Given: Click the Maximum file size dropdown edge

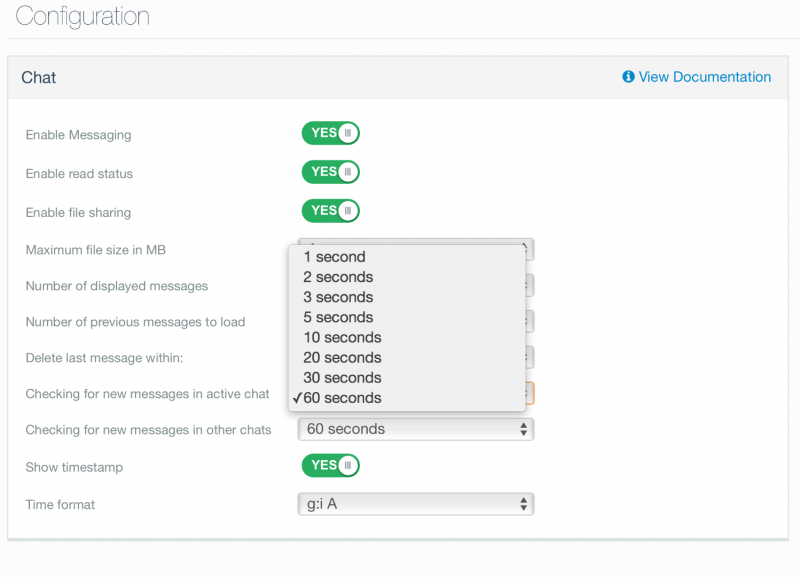Looking at the screenshot, I should 530,249.
